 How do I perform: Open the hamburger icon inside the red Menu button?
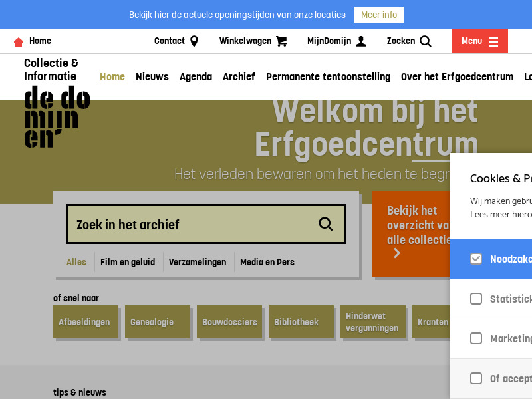(x=493, y=41)
